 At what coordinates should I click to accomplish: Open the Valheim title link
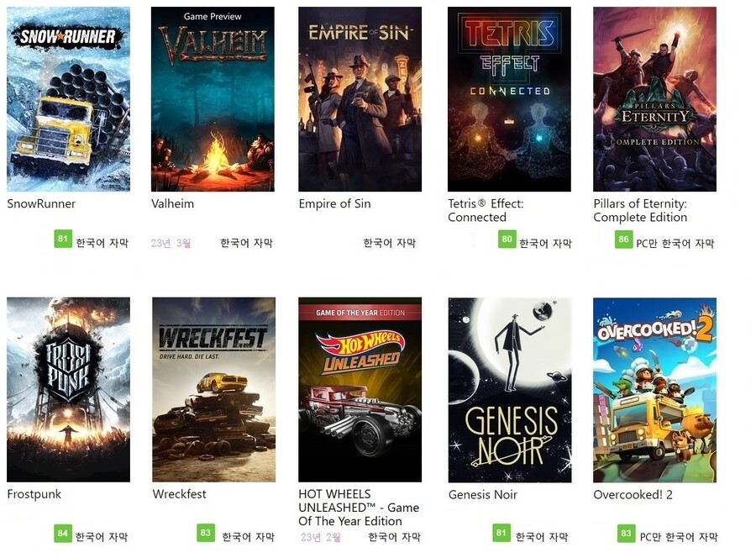point(172,203)
